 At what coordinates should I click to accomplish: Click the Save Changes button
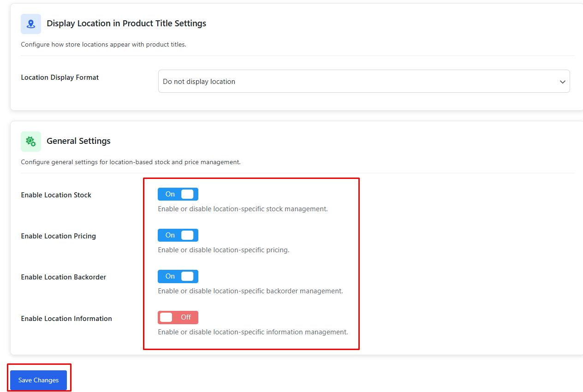(x=38, y=380)
